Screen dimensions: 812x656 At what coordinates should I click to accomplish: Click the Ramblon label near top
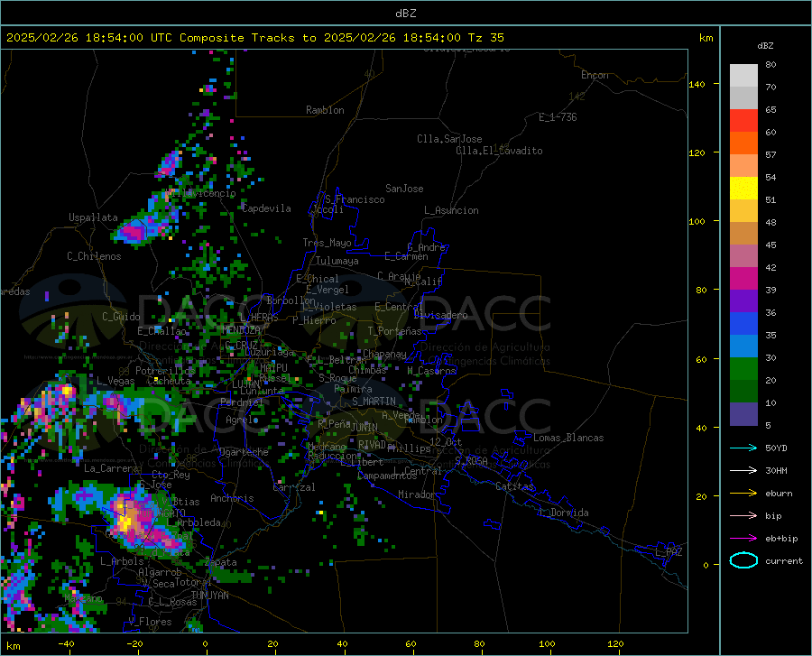click(x=325, y=110)
